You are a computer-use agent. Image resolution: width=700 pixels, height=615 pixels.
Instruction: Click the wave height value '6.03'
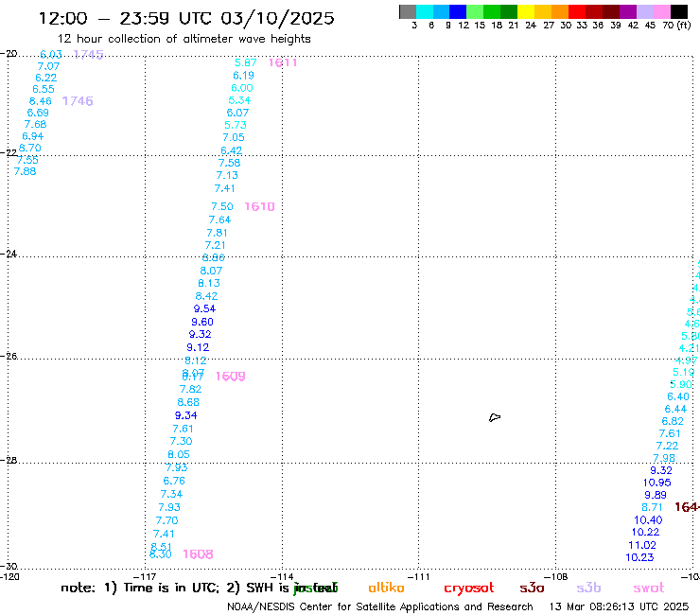[x=51, y=55]
